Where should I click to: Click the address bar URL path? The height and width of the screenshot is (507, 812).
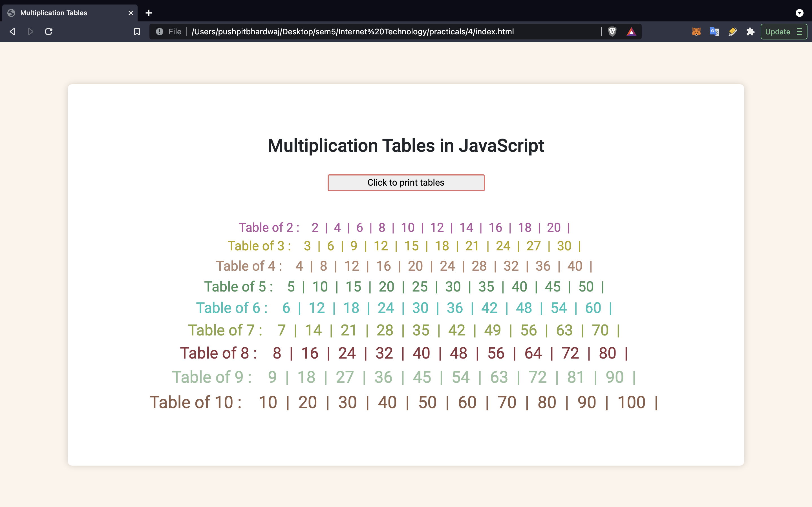(x=352, y=32)
